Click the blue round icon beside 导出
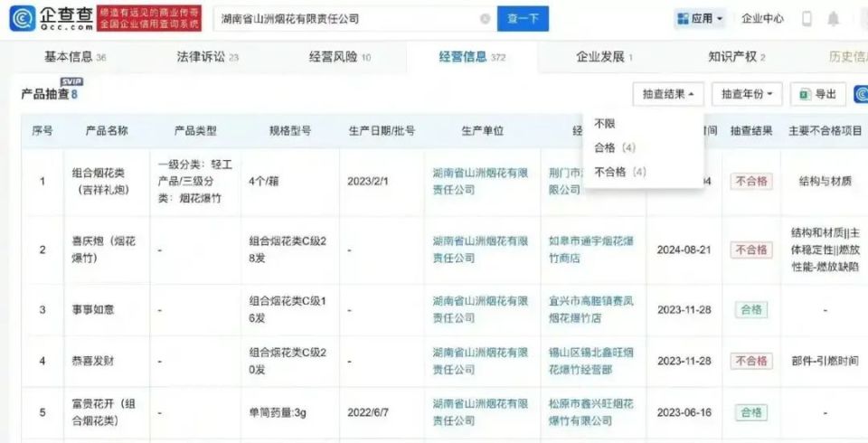Image resolution: width=868 pixels, height=443 pixels. (861, 94)
